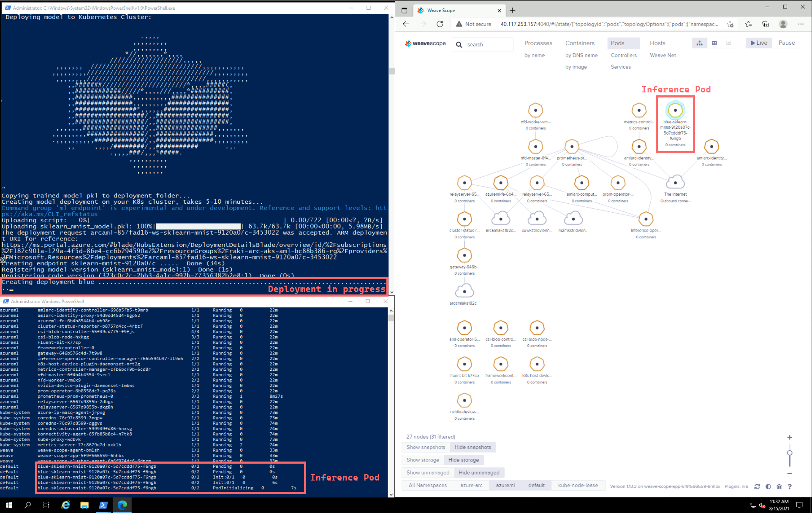Select the gateway-646b pod node
Image resolution: width=812 pixels, height=513 pixels.
pos(464,255)
